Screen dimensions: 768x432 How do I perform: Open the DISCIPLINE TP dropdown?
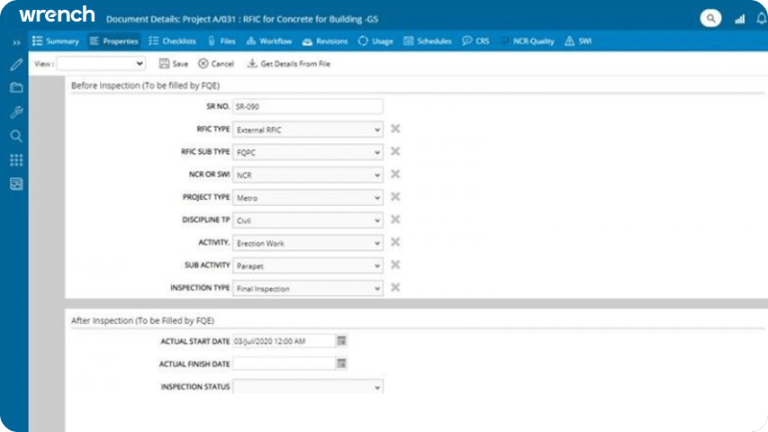coord(308,220)
